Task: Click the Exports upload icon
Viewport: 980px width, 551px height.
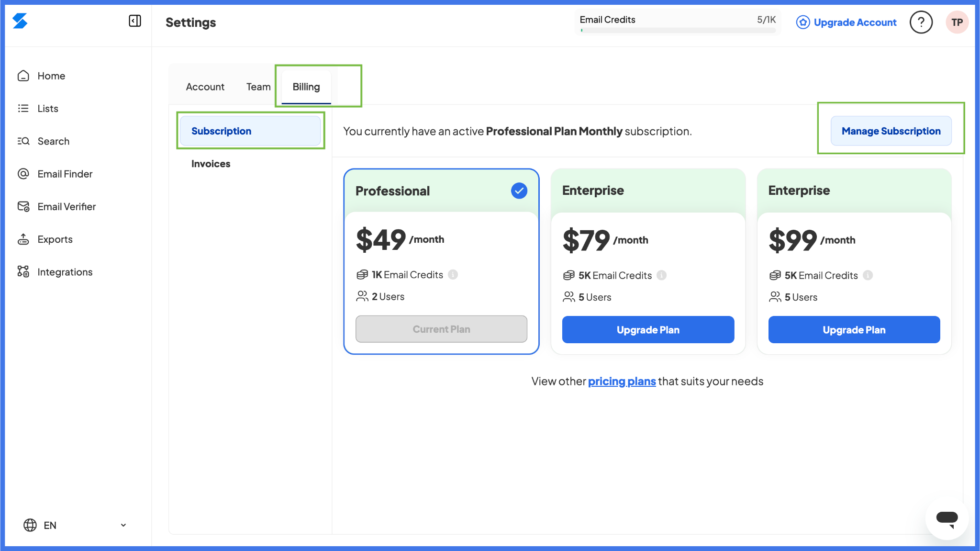Action: [x=23, y=239]
